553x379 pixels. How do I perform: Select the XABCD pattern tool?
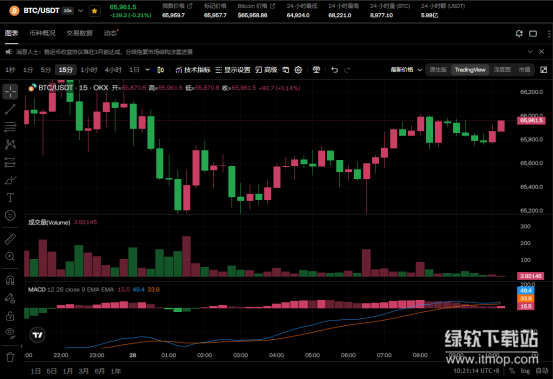[10, 144]
